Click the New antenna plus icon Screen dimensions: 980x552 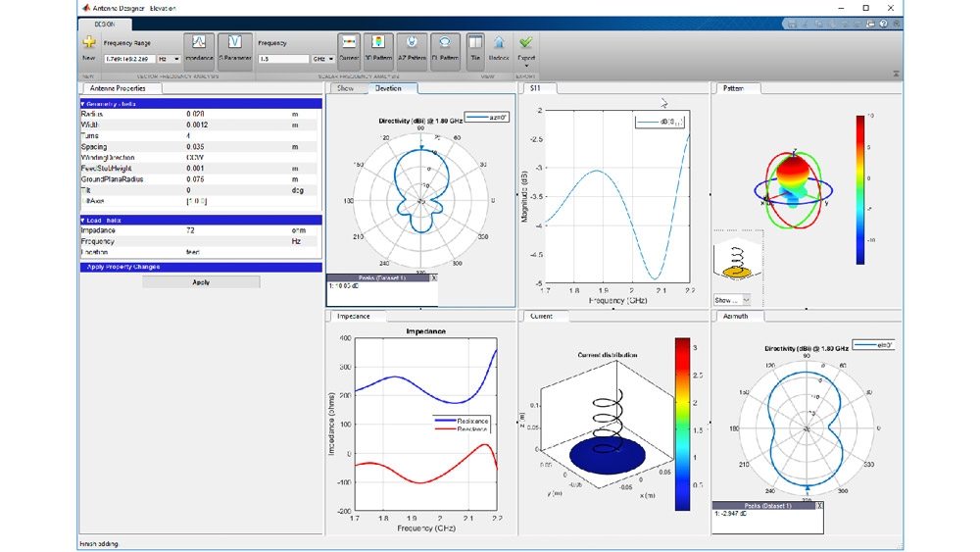pyautogui.click(x=88, y=42)
